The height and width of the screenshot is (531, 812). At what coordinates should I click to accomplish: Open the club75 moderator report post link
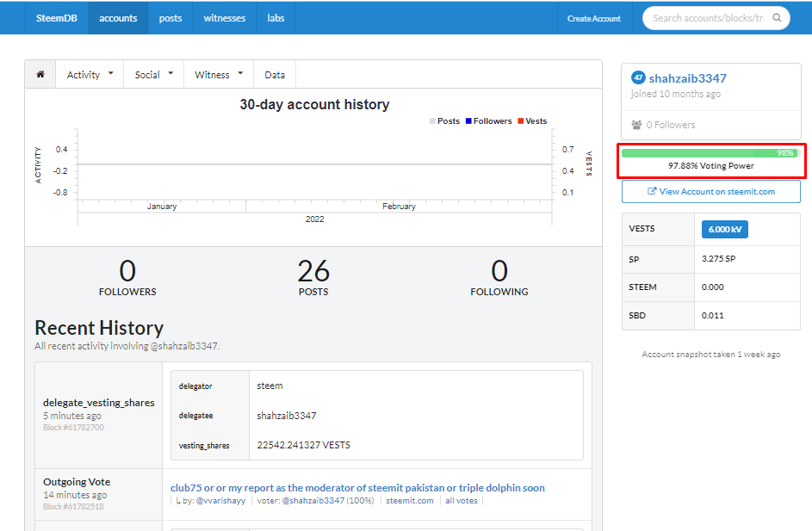click(357, 487)
